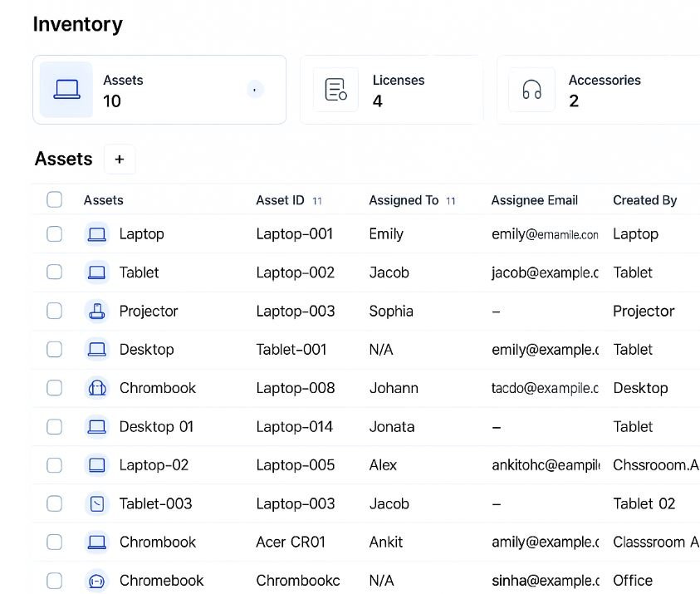
Task: Check the checkbox for the Projector row
Action: point(55,311)
